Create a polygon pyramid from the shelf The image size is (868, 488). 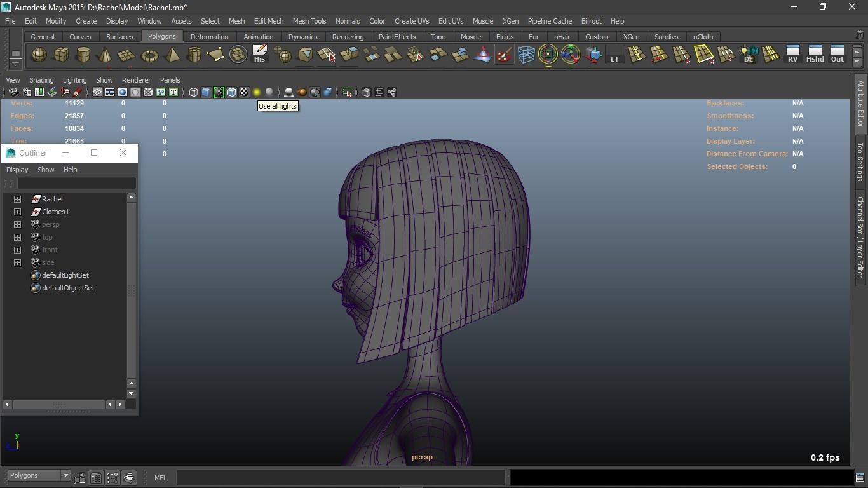tap(172, 55)
